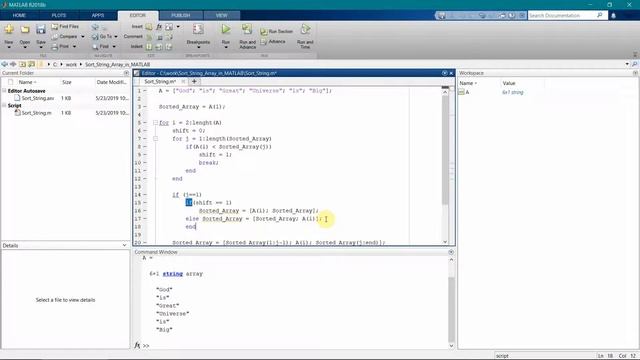The image size is (640, 360).
Task: Switch to the PLOTS tab
Action: [59, 16]
